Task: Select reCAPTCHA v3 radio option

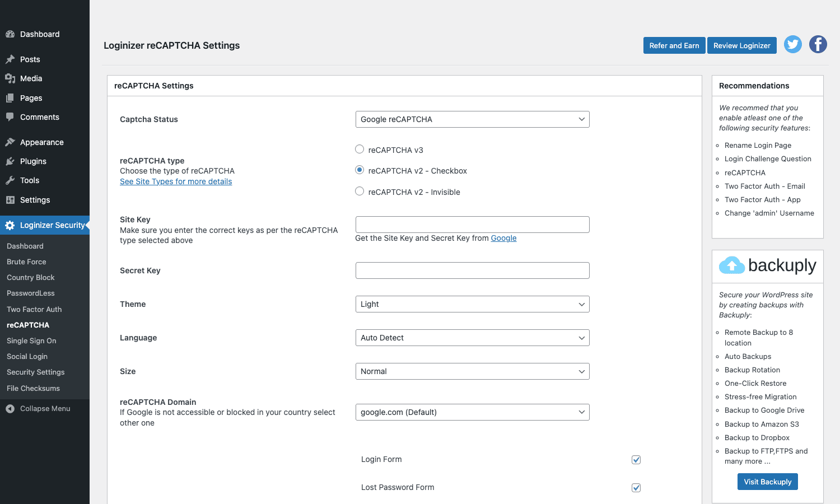Action: [x=360, y=149]
